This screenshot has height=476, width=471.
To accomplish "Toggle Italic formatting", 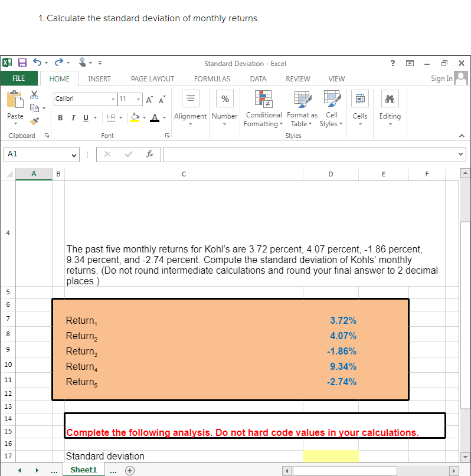I will tap(73, 118).
